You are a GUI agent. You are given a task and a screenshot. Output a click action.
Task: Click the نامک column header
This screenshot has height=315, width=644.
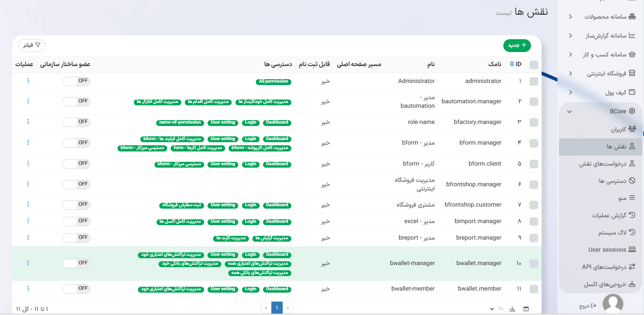pos(495,64)
